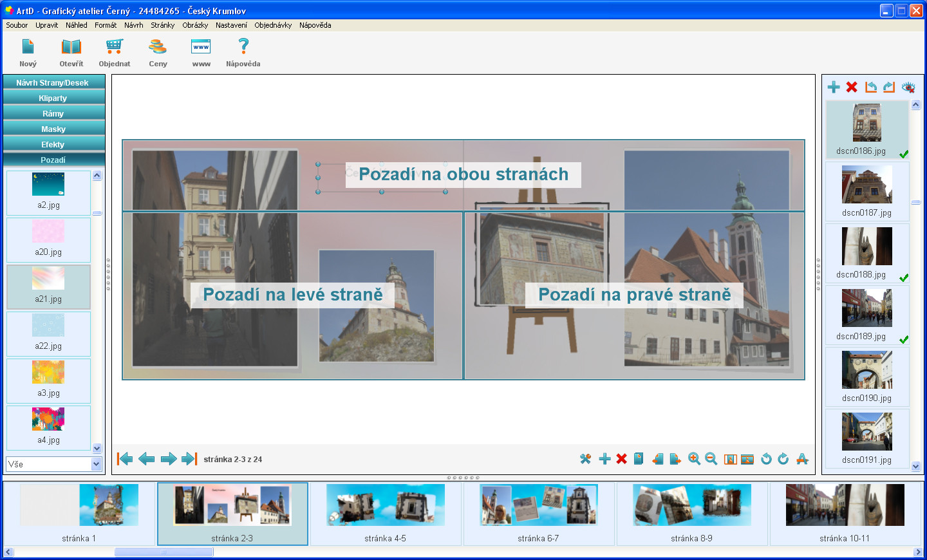
Task: Select background thumbnail a2.jpg
Action: coord(48,192)
